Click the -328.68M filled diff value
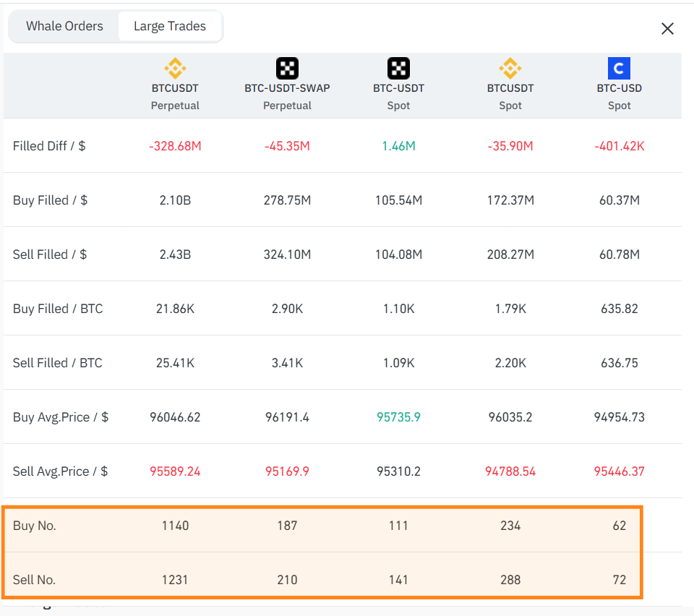Screen dimensions: 694x616 coord(175,146)
